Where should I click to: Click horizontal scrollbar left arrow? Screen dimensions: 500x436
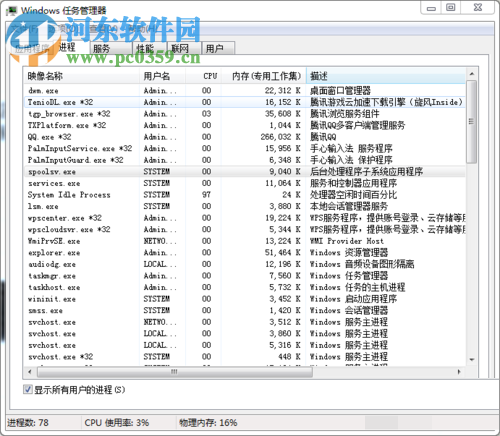point(30,372)
